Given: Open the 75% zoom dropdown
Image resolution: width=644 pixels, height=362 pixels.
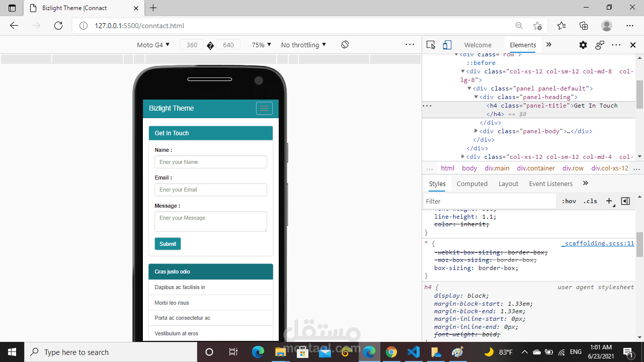Looking at the screenshot, I should point(262,45).
